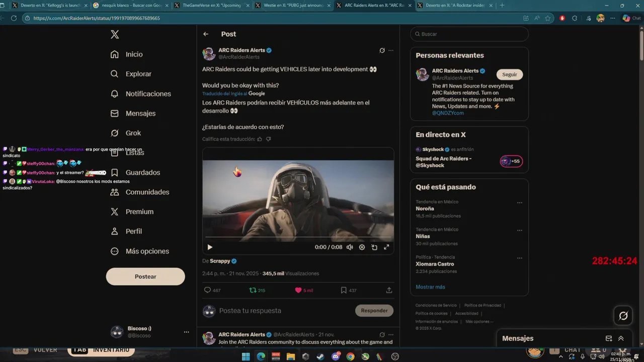Viewport: 644px width, 362px height.
Task: Open Mensajes from the left sidebar
Action: pyautogui.click(x=133, y=114)
